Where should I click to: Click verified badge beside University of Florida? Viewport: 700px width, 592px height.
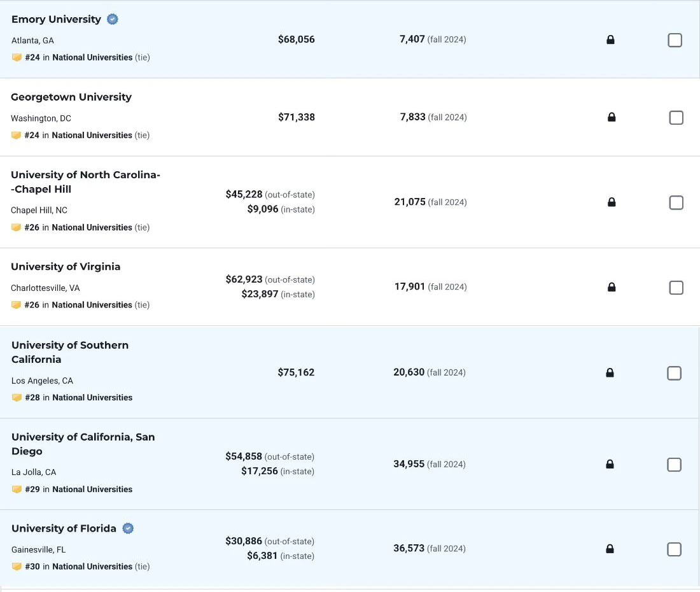click(x=128, y=528)
